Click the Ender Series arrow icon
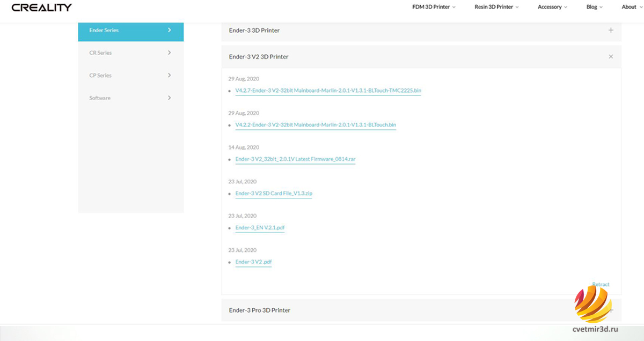This screenshot has width=644, height=341. (x=169, y=31)
